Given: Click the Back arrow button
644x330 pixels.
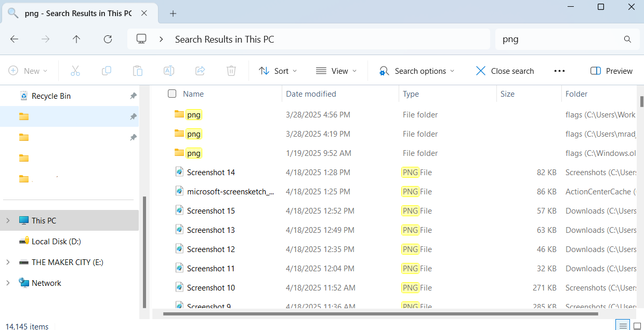Looking at the screenshot, I should coord(15,39).
